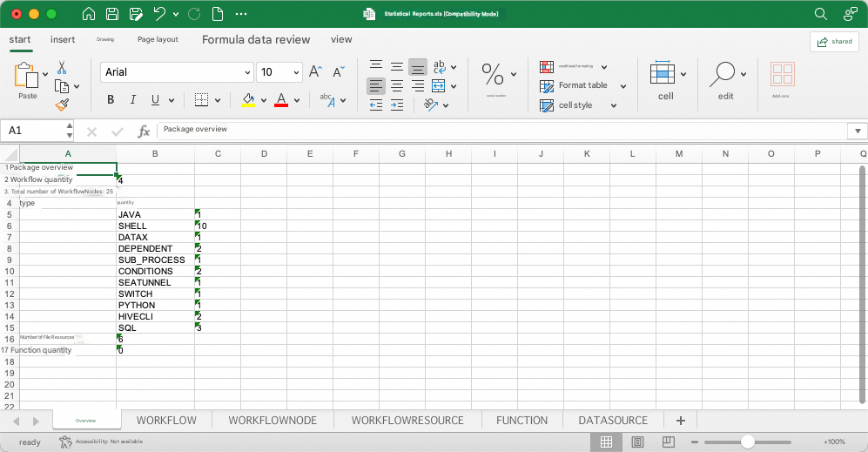Toggle Underline formatting
The height and width of the screenshot is (452, 868).
pyautogui.click(x=156, y=99)
